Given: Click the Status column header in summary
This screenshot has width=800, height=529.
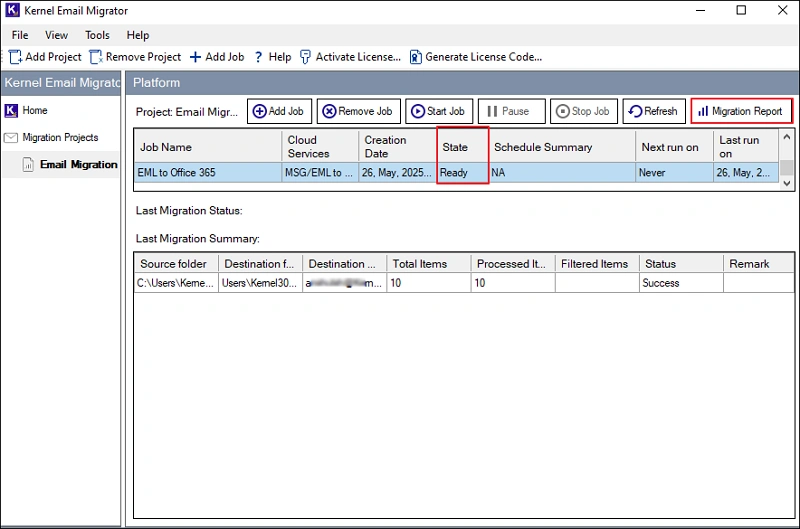Looking at the screenshot, I should (x=682, y=264).
